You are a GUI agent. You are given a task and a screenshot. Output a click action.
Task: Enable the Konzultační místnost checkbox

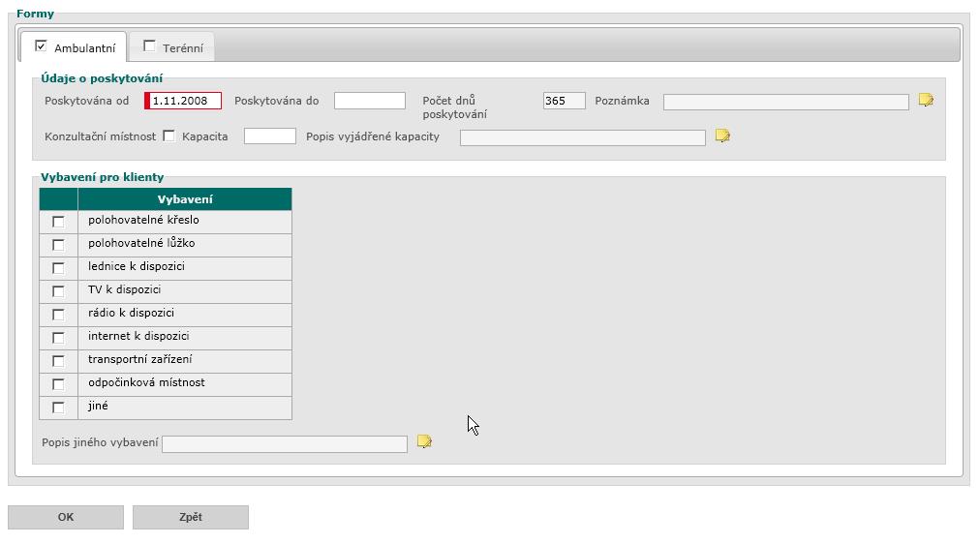coord(168,136)
